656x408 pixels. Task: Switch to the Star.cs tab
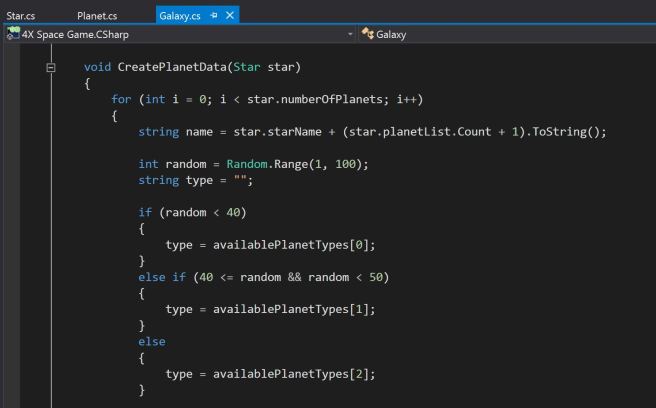[x=20, y=16]
